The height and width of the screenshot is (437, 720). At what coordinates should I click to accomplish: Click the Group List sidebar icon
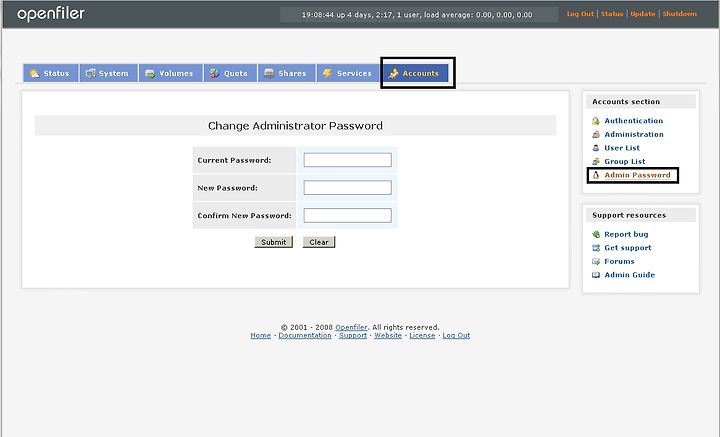coord(596,162)
